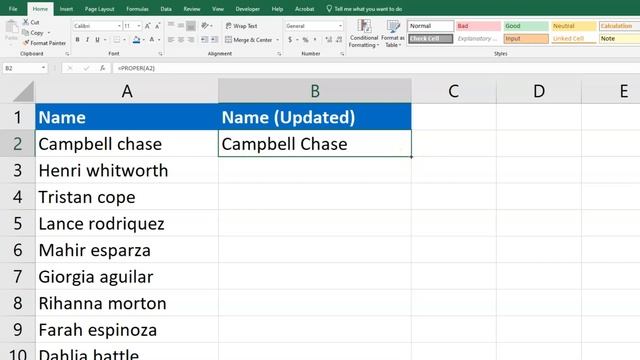
Task: Select Top Align icon
Action: pos(171,25)
